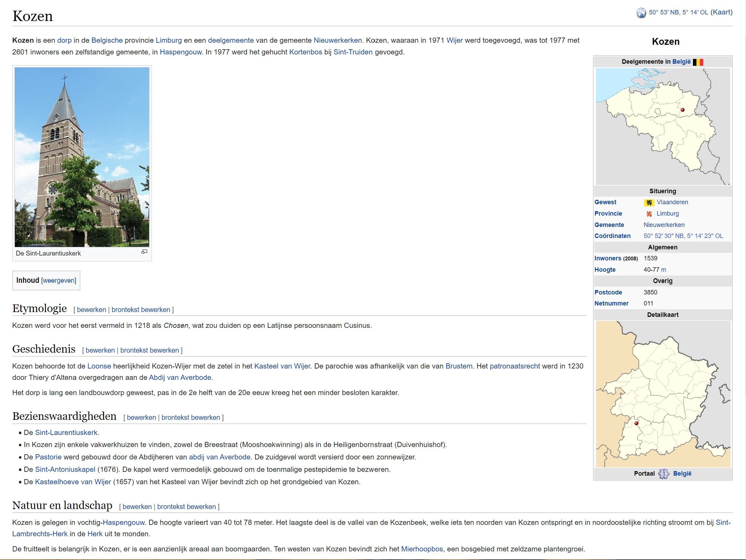Open the patronaatsrecht link
This screenshot has width=746, height=560.
click(x=515, y=366)
